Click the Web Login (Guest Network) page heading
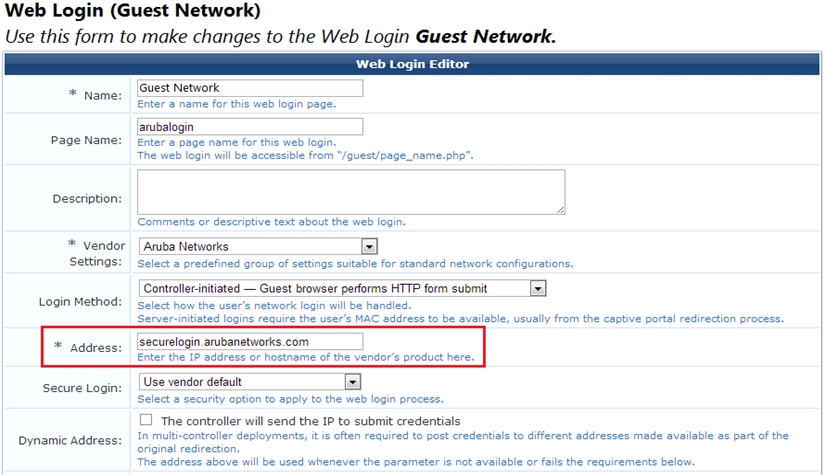The width and height of the screenshot is (825, 475). 133,12
